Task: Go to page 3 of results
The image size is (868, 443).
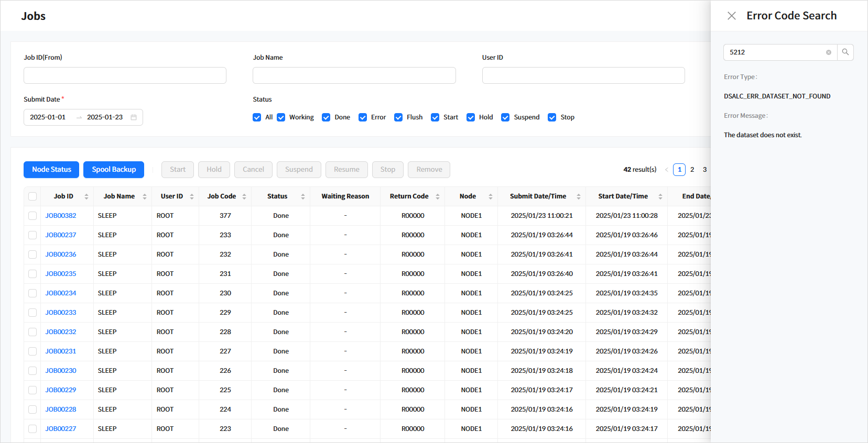Action: click(x=704, y=170)
